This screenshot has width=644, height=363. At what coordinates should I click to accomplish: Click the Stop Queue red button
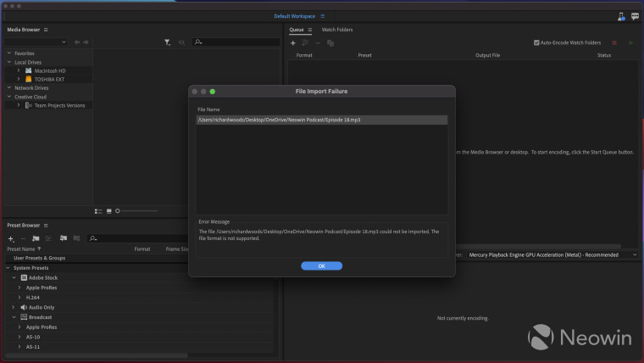[x=614, y=42]
